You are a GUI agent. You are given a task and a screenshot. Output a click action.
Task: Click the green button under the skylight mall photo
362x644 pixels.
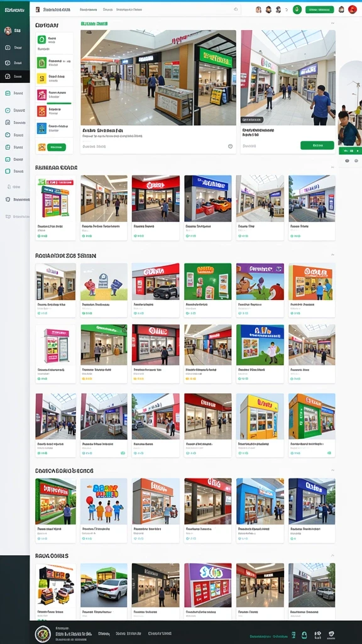point(317,145)
